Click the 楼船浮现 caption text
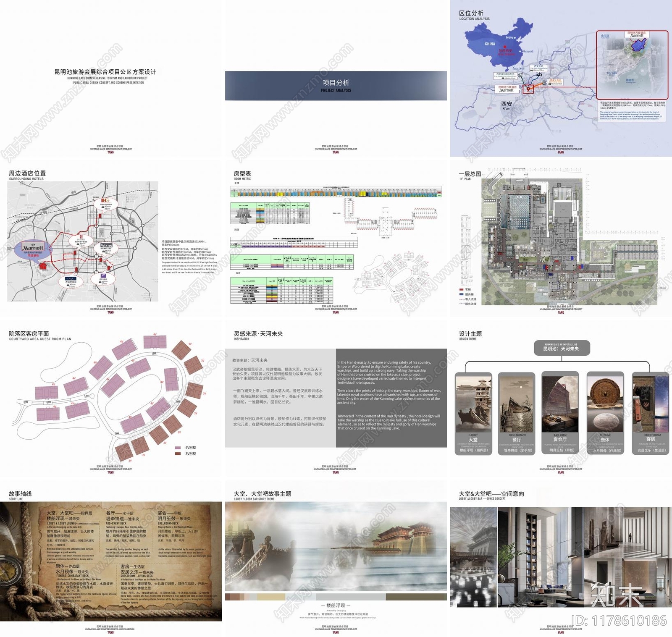 [x=336, y=605]
